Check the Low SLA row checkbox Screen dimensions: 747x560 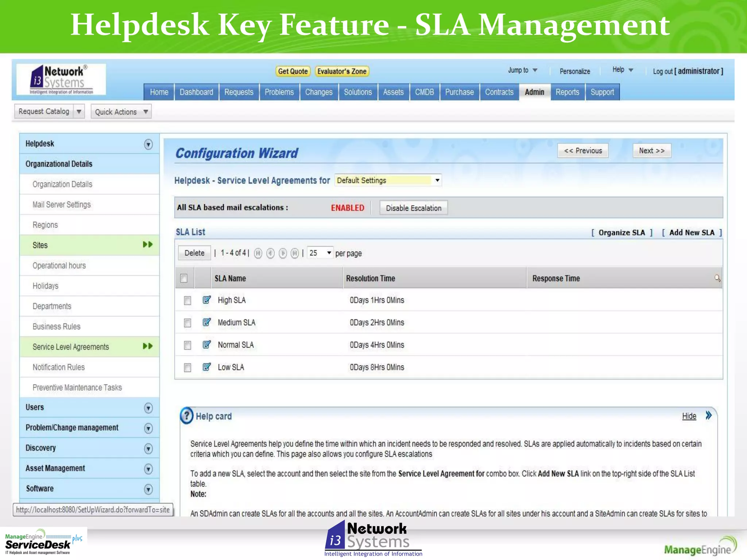(x=187, y=367)
